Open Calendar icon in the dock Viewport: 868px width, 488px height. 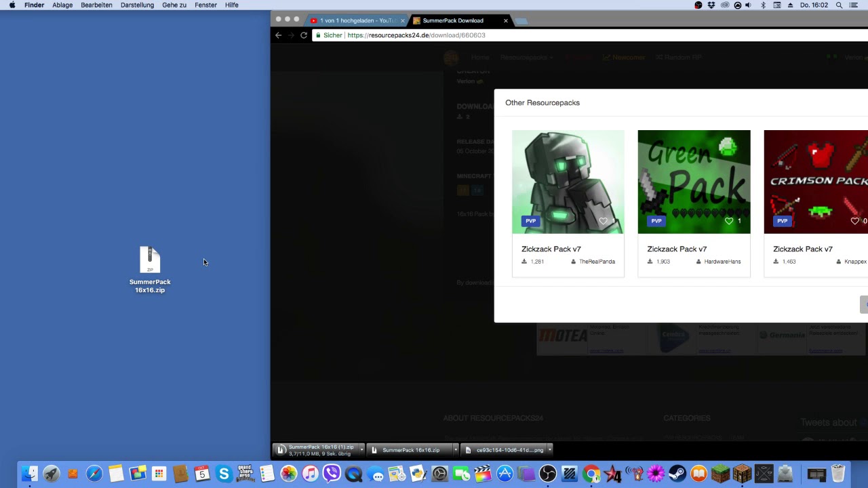click(x=202, y=474)
